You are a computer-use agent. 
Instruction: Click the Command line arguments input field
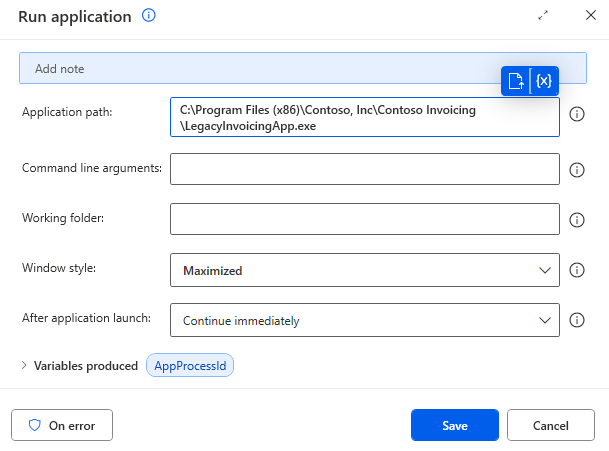[x=365, y=169]
